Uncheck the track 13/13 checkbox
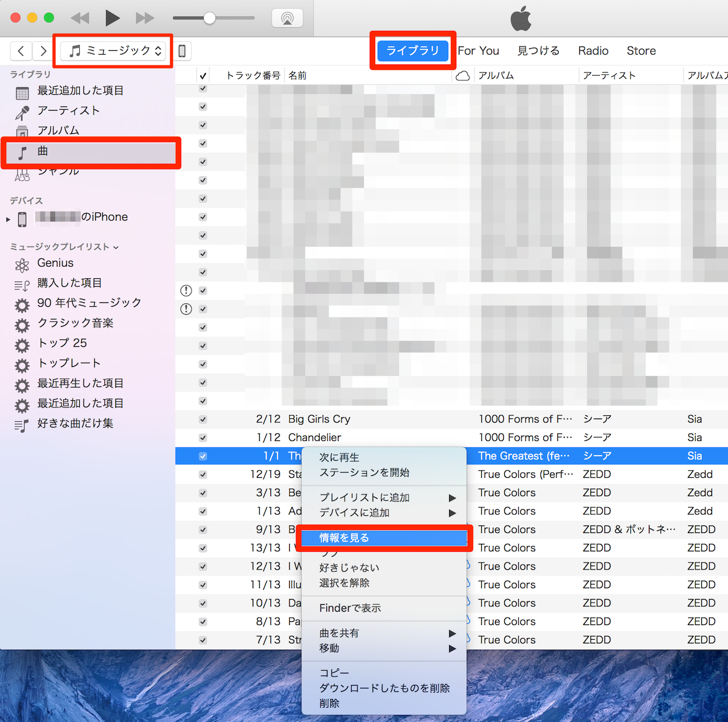Viewport: 728px width, 722px height. (203, 548)
